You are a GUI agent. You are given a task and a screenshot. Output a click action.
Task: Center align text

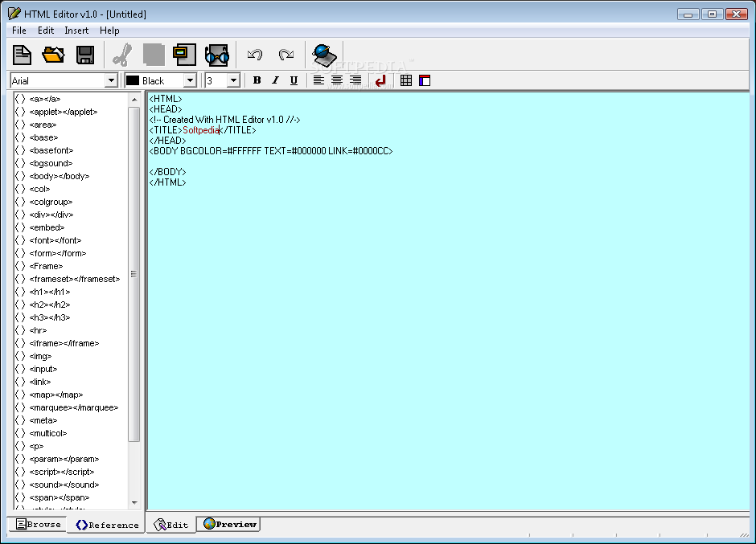click(337, 80)
